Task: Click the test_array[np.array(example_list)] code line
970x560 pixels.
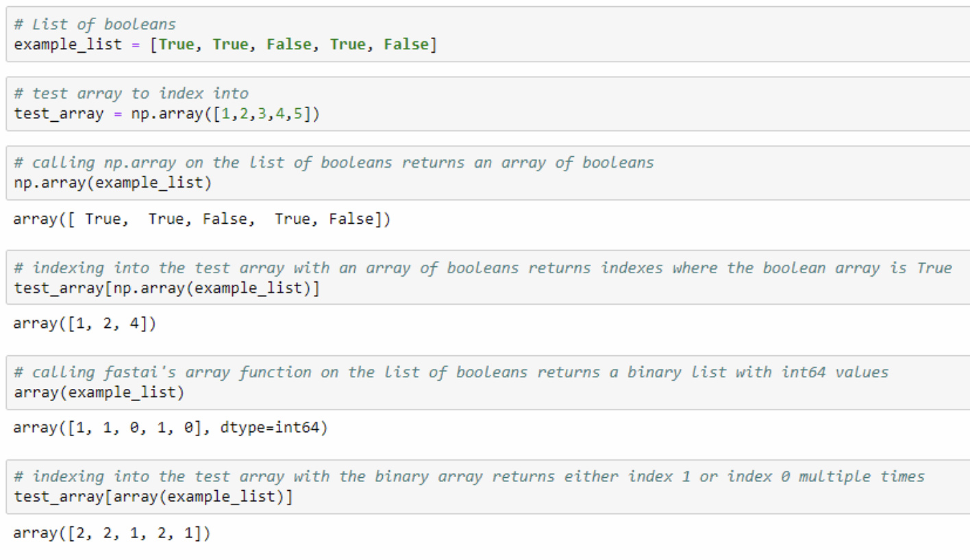Action: 167,288
